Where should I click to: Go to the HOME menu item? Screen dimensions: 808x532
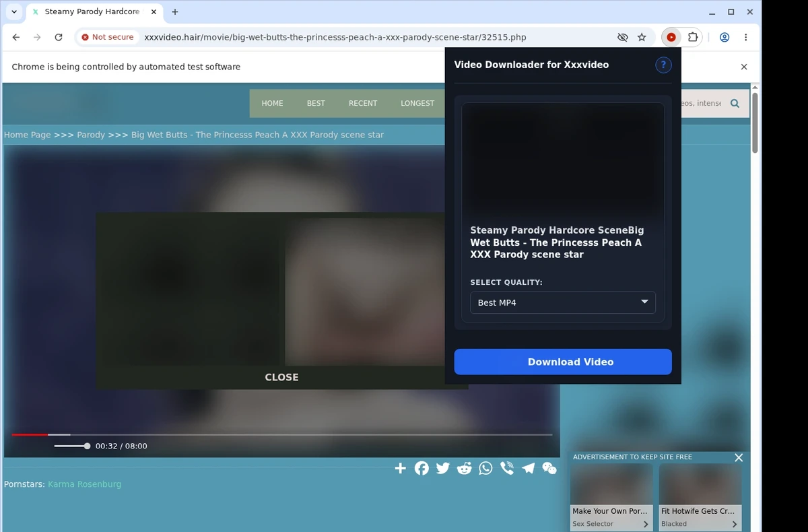point(272,103)
